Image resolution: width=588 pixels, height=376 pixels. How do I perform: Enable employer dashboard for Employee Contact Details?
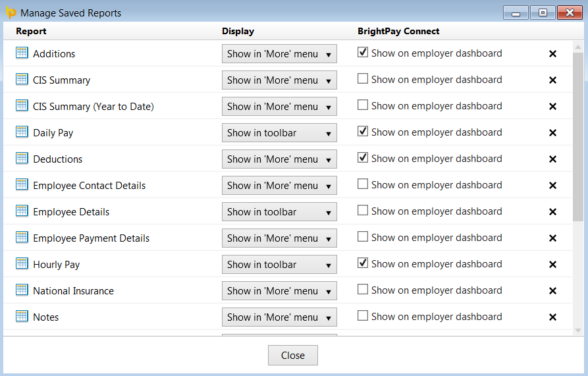[x=363, y=184]
